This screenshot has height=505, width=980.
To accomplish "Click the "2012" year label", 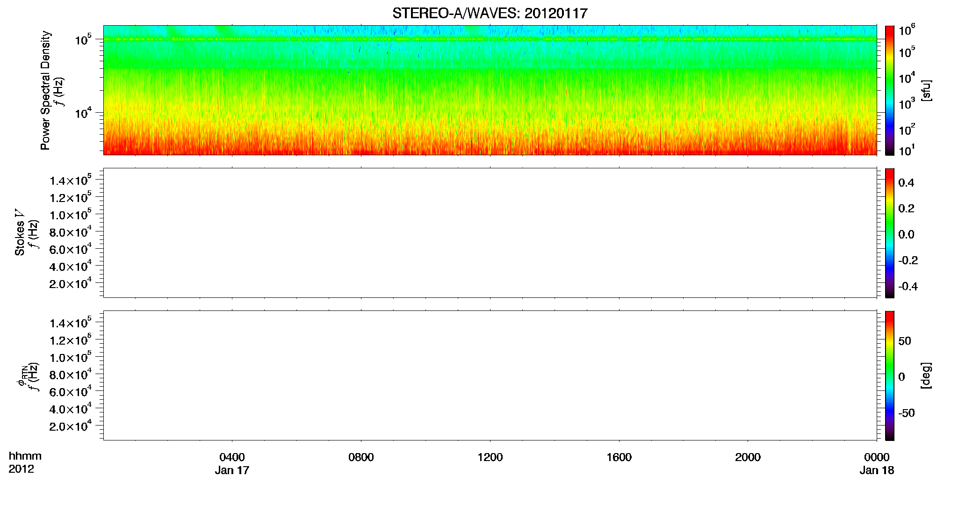I will click(21, 469).
